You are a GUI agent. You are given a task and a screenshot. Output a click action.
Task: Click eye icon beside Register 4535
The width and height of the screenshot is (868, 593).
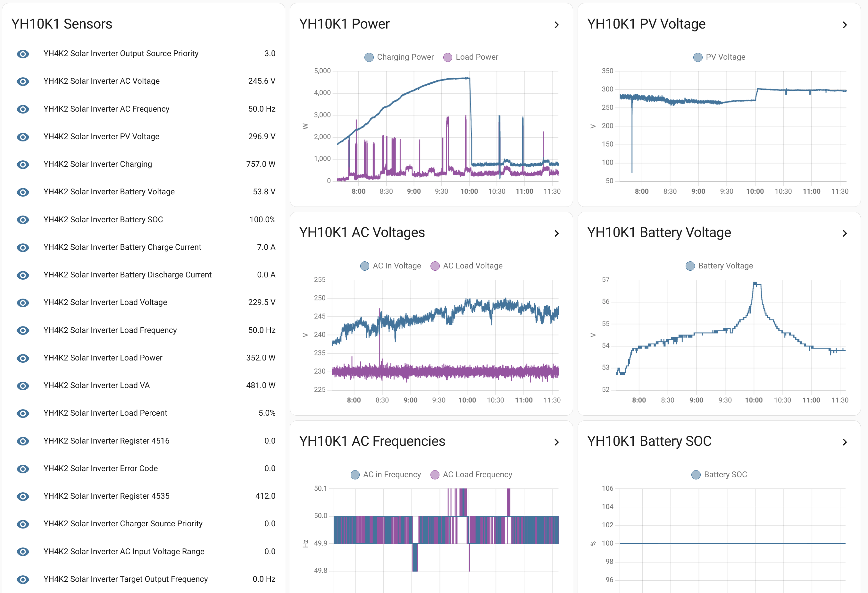(x=23, y=496)
